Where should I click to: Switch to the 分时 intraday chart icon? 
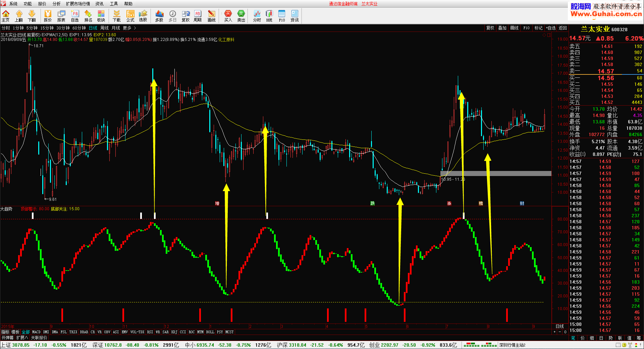click(x=257, y=16)
